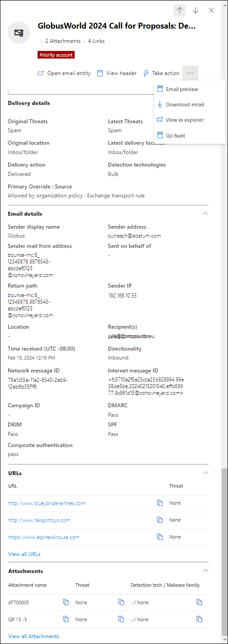Open the more actions ellipsis menu

pos(190,73)
